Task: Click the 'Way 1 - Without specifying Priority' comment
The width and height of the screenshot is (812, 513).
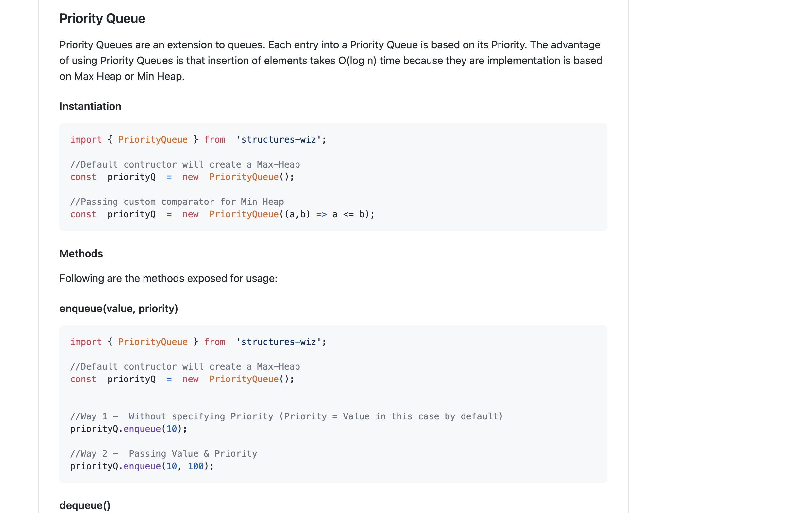Action: pyautogui.click(x=286, y=416)
